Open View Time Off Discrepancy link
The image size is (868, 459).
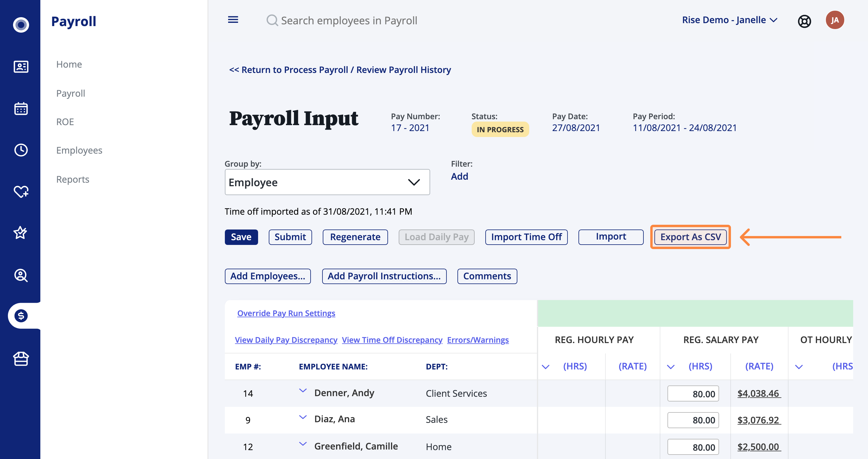(392, 340)
